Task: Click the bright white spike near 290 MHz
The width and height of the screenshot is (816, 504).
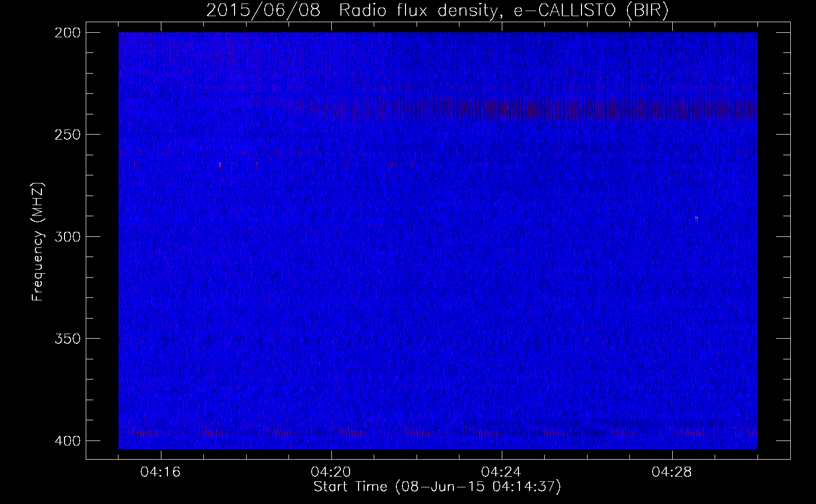Action: (696, 218)
